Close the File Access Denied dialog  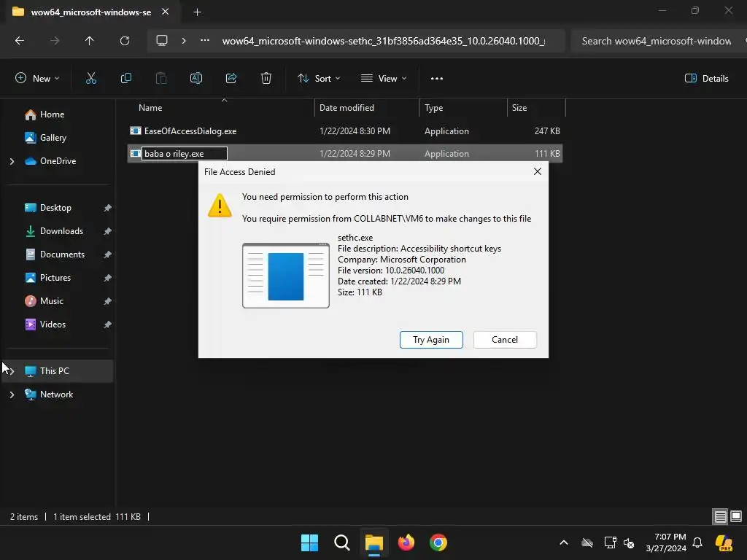(x=538, y=171)
